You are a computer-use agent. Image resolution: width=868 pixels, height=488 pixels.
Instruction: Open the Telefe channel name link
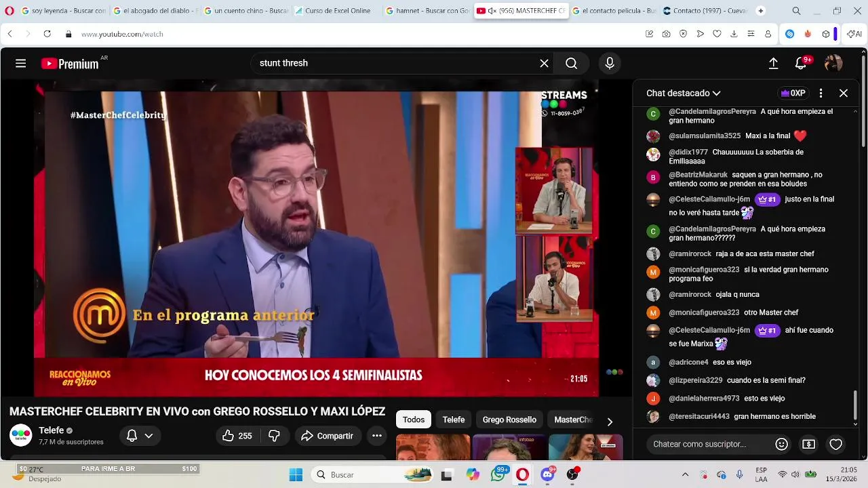click(52, 430)
